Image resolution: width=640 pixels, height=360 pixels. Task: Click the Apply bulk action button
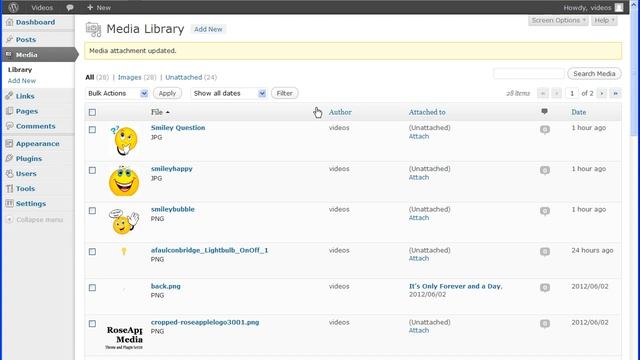point(167,93)
